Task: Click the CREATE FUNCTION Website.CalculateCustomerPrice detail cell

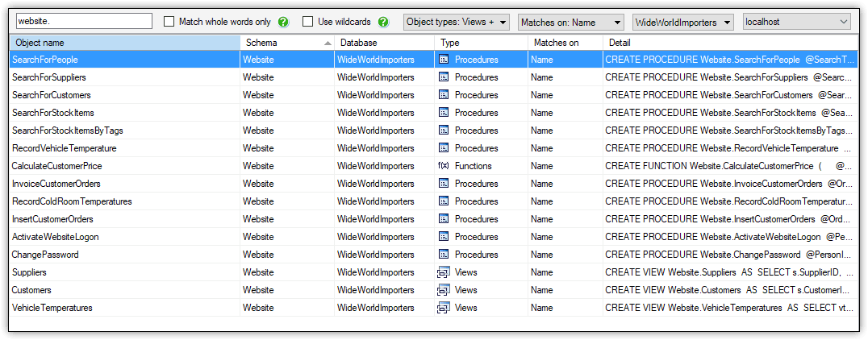Action: point(731,166)
